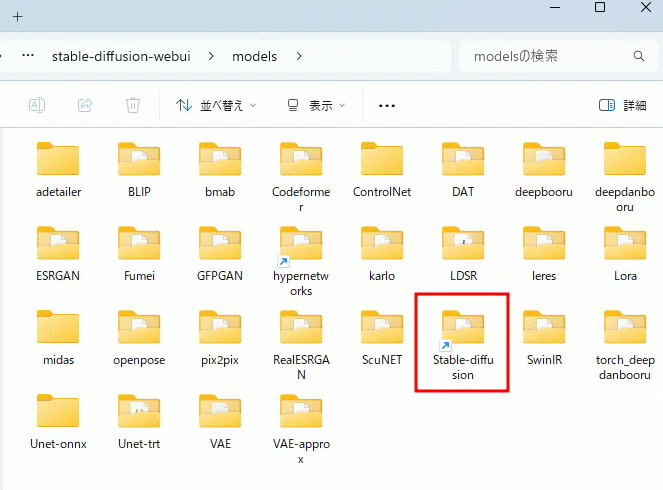Toggle the 詳細 details pane
This screenshot has height=490, width=663.
622,105
